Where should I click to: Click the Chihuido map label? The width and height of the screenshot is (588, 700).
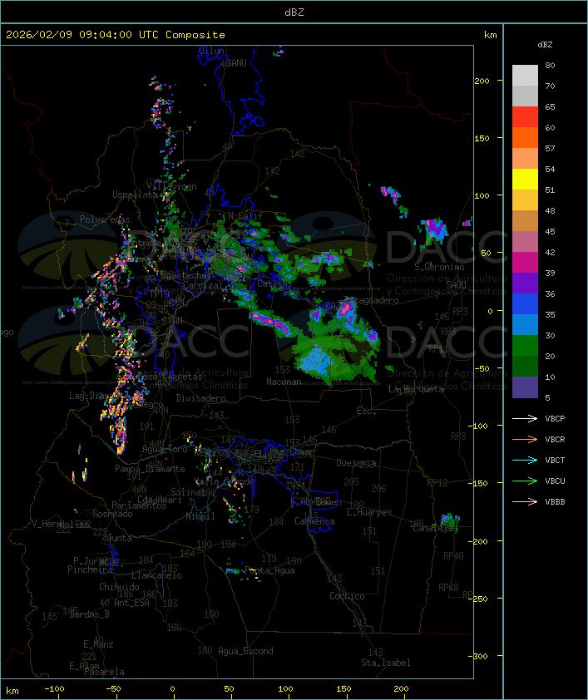119,587
